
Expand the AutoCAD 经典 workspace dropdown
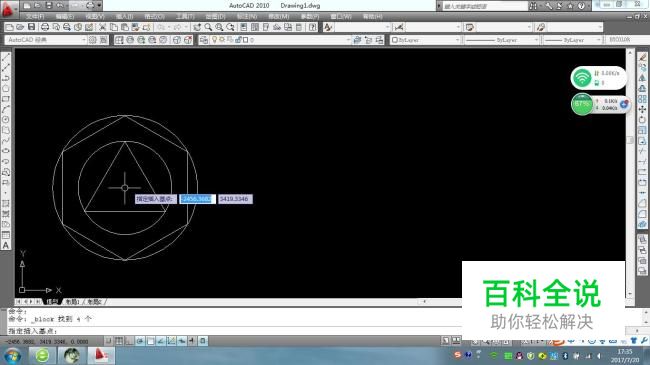pos(46,40)
